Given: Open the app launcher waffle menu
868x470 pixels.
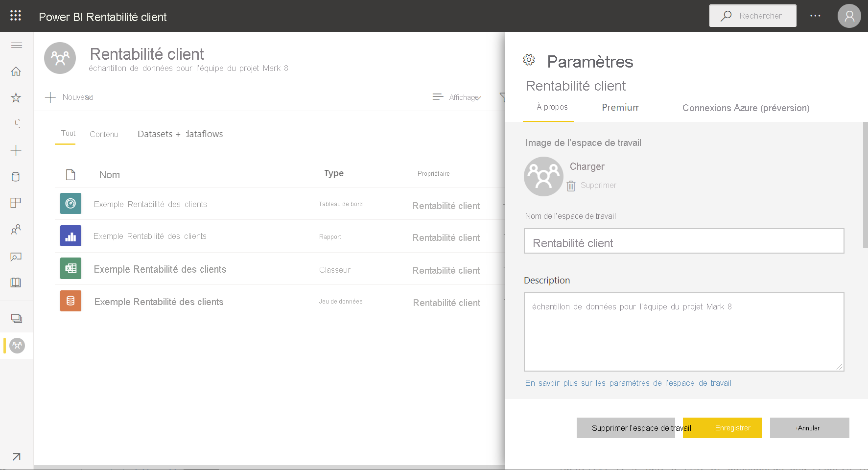Looking at the screenshot, I should 16,16.
